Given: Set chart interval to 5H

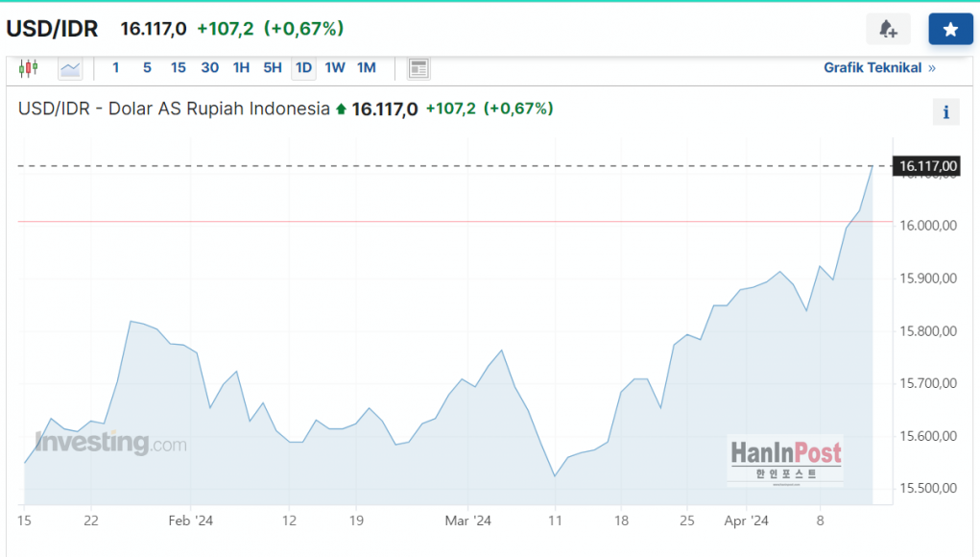Looking at the screenshot, I should (273, 68).
